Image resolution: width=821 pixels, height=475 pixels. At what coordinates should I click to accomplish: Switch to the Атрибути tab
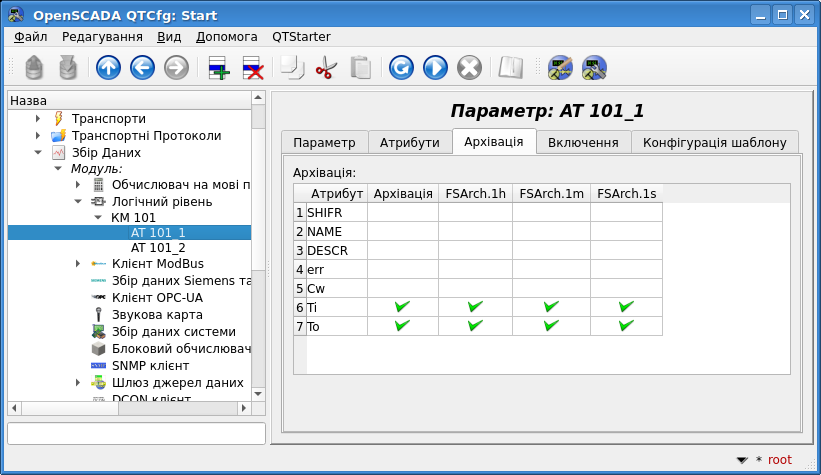click(x=409, y=142)
